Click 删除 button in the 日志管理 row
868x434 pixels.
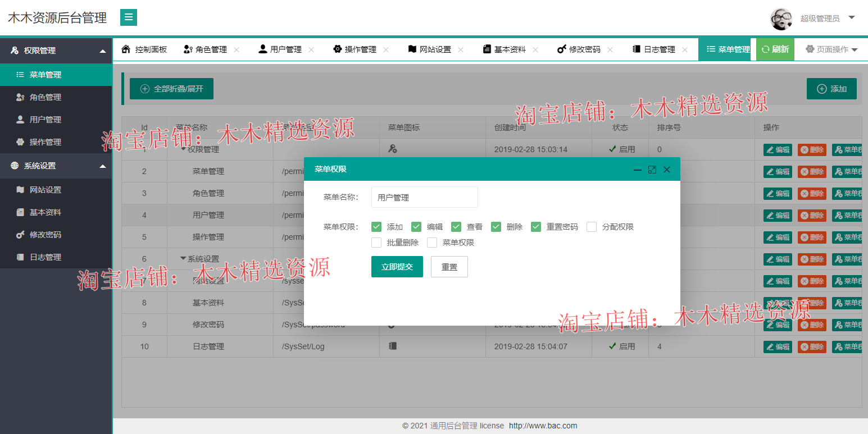812,346
